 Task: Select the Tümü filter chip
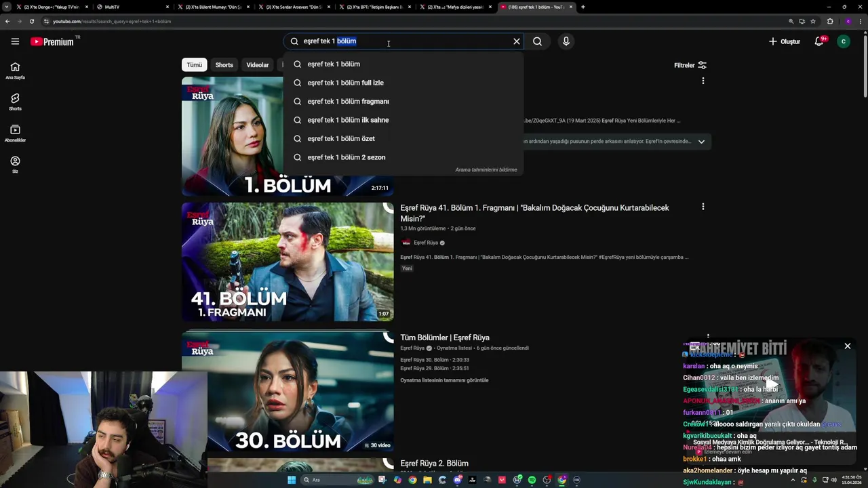(195, 65)
